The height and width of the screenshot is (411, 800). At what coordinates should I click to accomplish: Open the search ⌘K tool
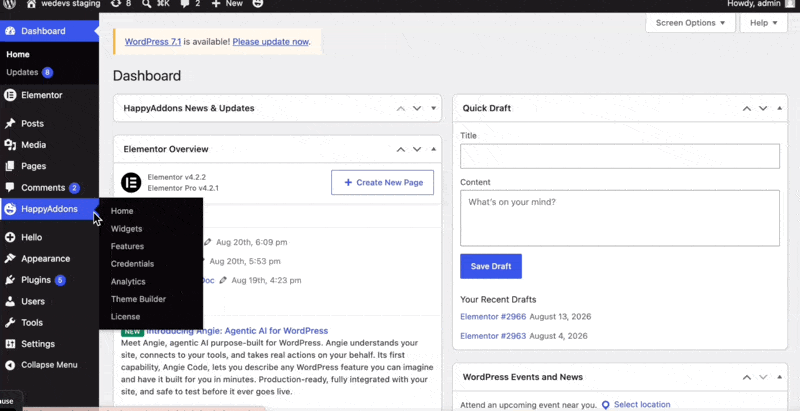[156, 4]
